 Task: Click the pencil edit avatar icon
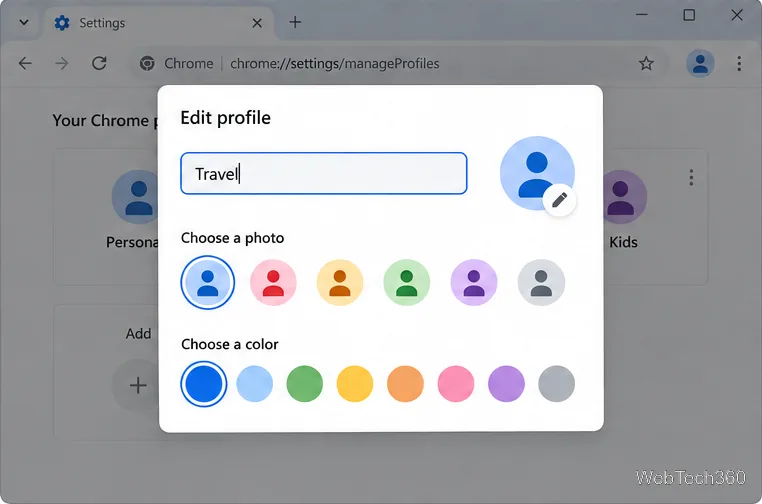point(559,200)
